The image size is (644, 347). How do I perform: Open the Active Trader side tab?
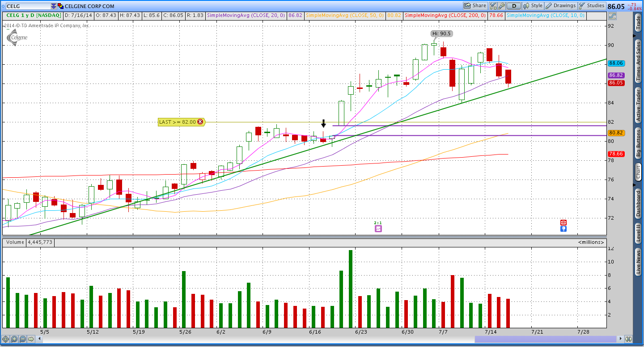pos(638,105)
